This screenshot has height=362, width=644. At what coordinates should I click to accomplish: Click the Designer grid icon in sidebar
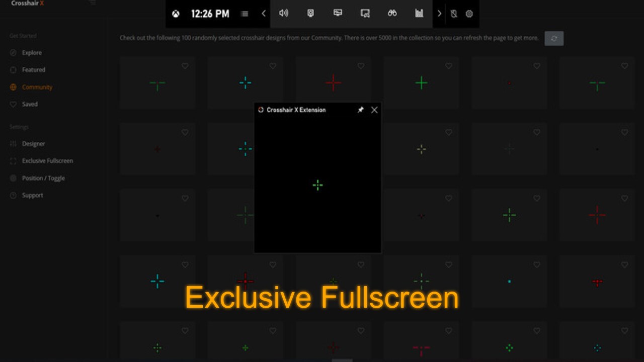coord(13,144)
